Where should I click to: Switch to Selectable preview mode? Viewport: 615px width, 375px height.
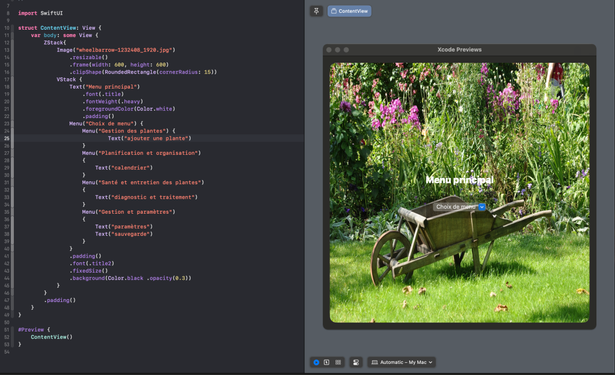tap(327, 362)
